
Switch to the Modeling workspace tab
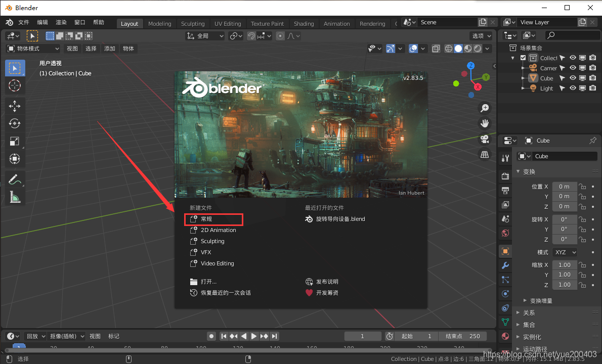click(160, 24)
